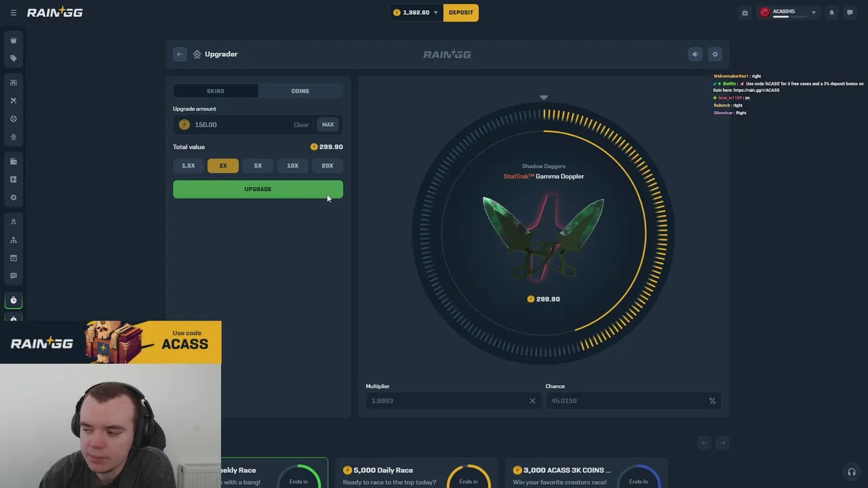Click the Use code ACASS banner
Image resolution: width=868 pixels, height=488 pixels.
point(111,342)
